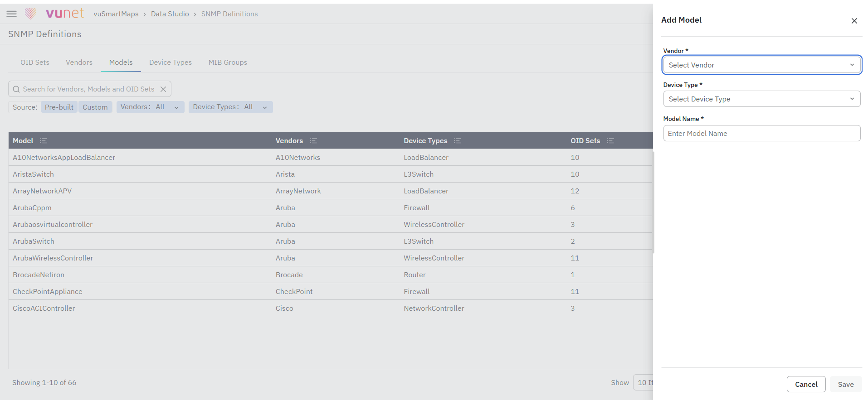868x400 pixels.
Task: Open the hamburger navigation menu
Action: pyautogui.click(x=12, y=14)
